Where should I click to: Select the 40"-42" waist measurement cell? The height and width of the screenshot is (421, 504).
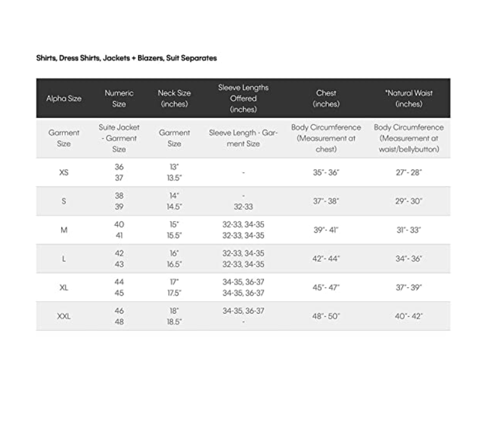[x=408, y=316]
